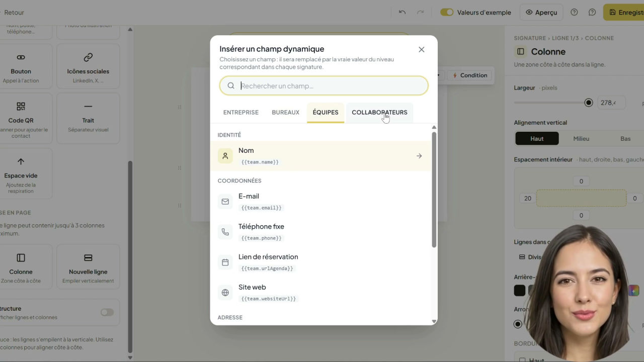Add a Code QR block
Viewport: 644px width, 362px height.
(x=21, y=121)
